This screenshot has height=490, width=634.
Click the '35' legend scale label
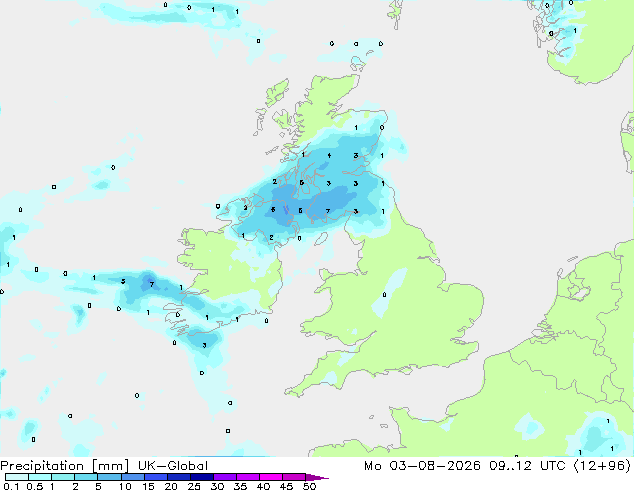point(240,486)
